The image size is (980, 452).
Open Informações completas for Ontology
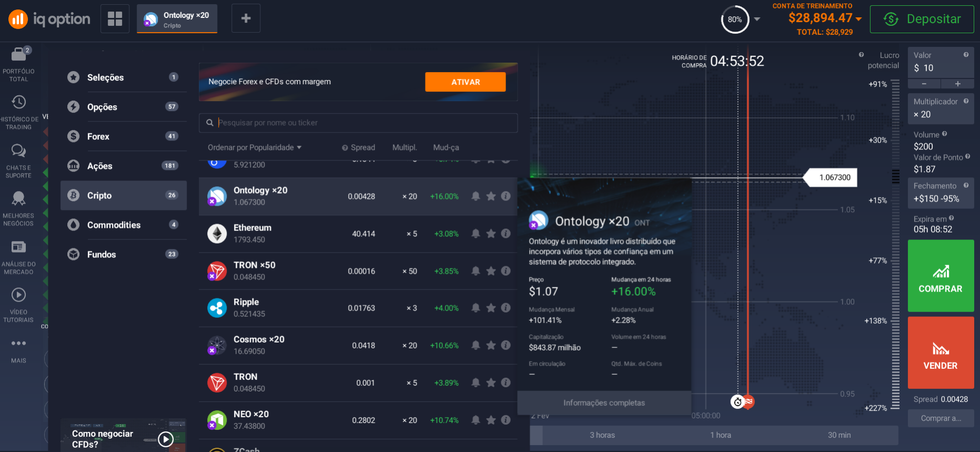604,403
